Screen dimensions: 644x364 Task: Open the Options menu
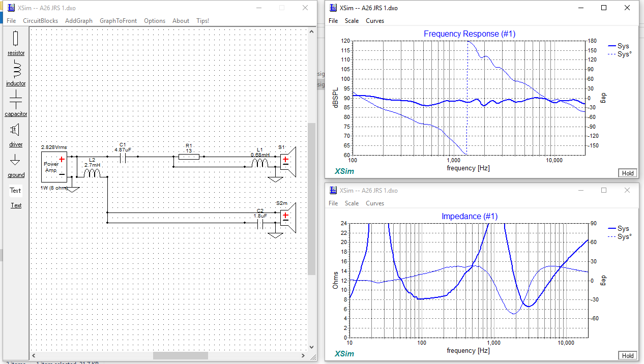[x=155, y=21]
